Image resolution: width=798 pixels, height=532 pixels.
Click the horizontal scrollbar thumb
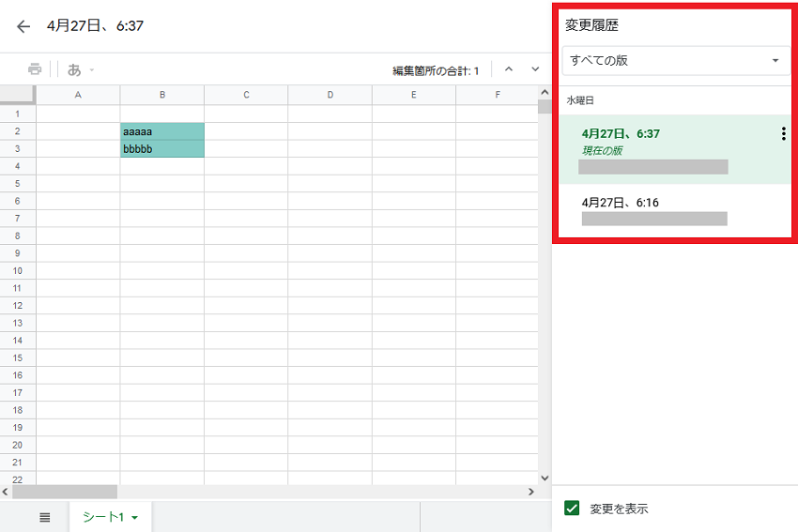[x=65, y=492]
